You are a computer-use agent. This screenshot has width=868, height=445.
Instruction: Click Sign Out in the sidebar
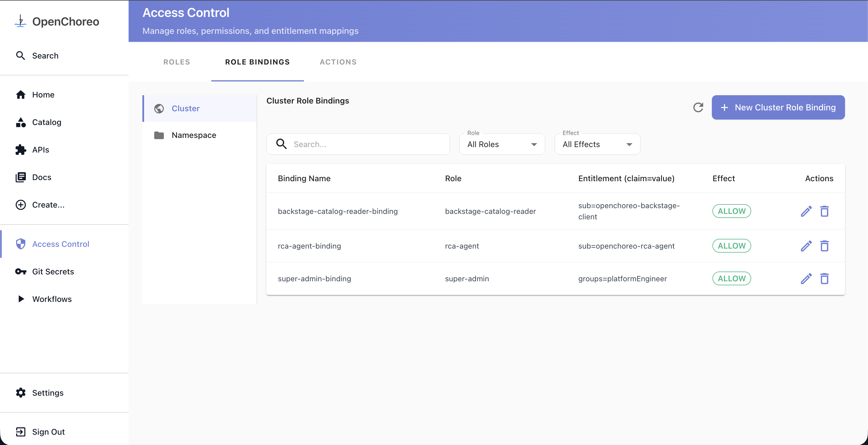point(48,432)
